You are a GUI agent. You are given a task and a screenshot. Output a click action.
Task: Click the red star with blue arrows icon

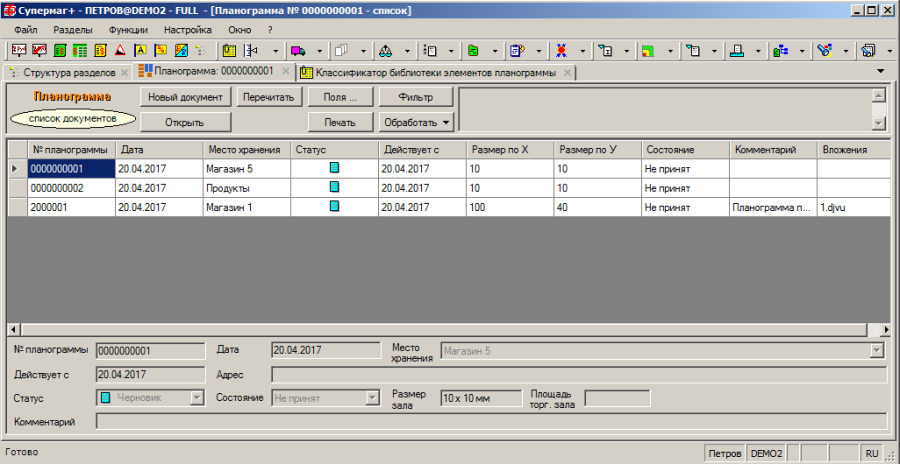coord(561,51)
